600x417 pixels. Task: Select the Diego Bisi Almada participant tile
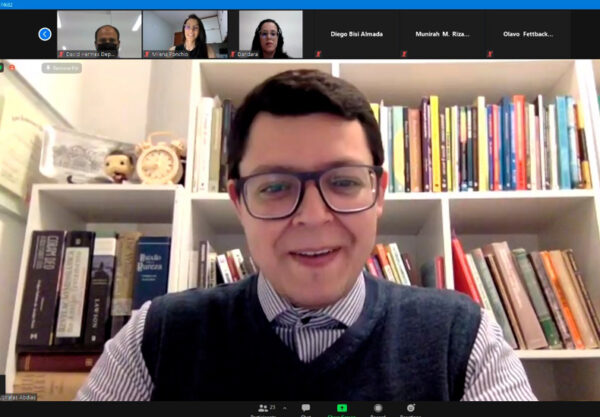click(356, 34)
